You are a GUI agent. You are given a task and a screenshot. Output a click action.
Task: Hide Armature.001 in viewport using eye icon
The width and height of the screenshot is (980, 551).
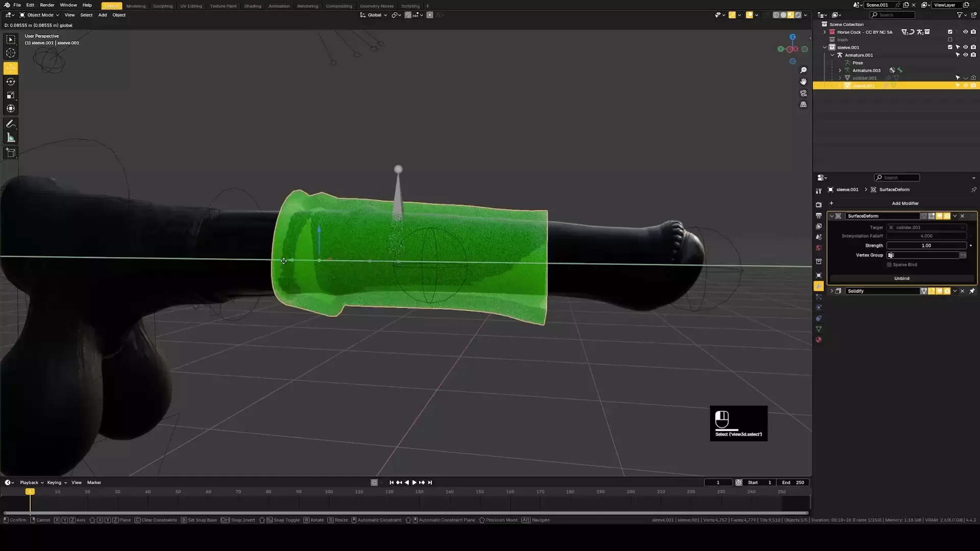[x=965, y=55]
